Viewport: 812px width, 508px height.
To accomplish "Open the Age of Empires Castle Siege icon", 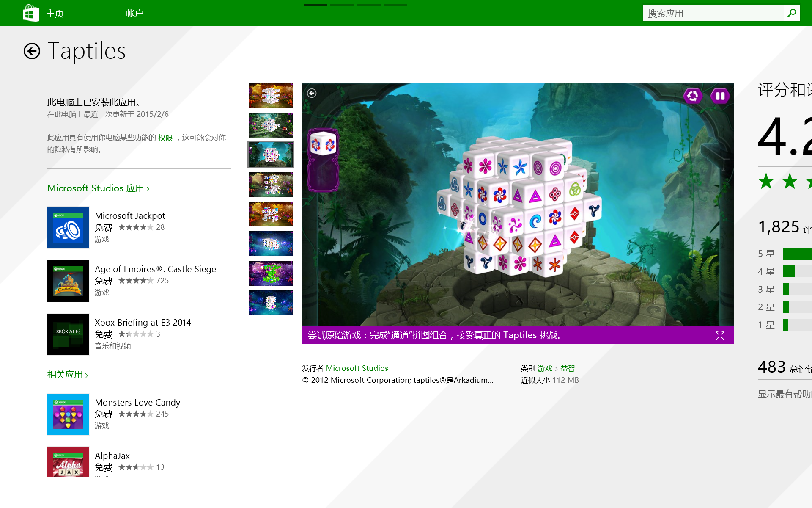I will (68, 281).
